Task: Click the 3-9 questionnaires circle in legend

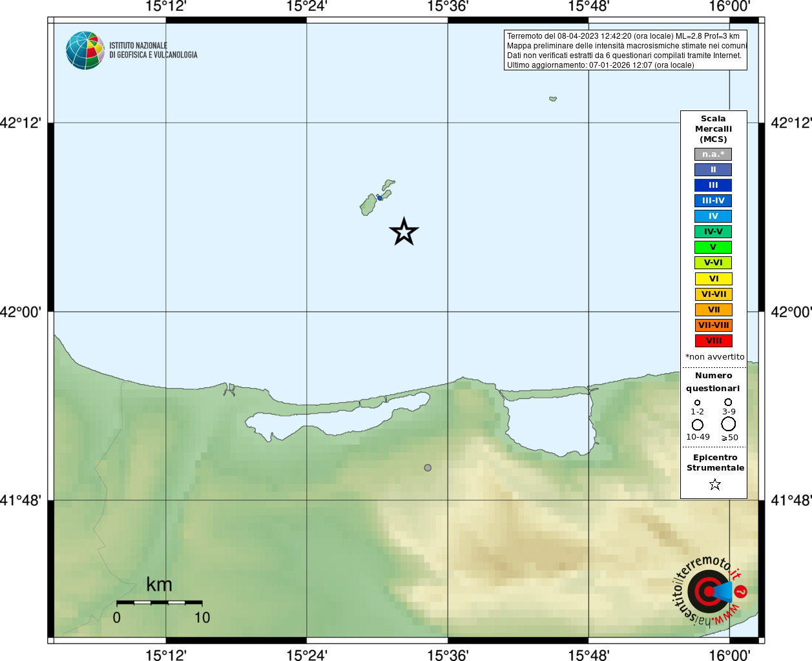Action: [x=728, y=402]
